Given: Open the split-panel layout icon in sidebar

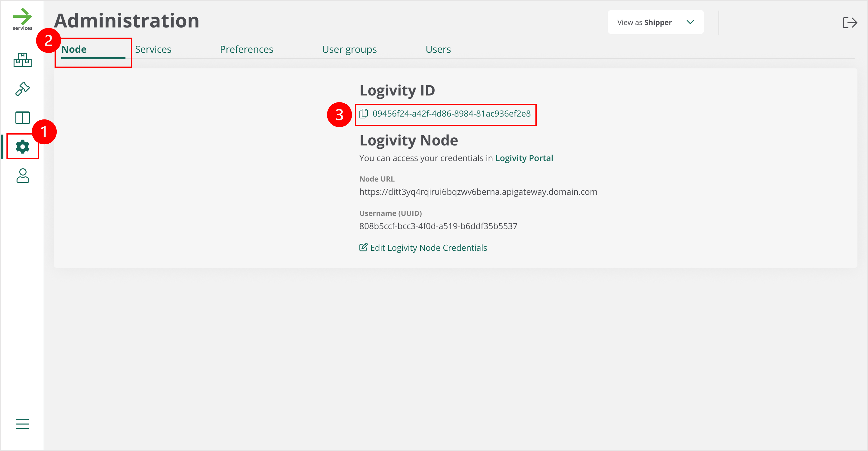Looking at the screenshot, I should [x=22, y=118].
